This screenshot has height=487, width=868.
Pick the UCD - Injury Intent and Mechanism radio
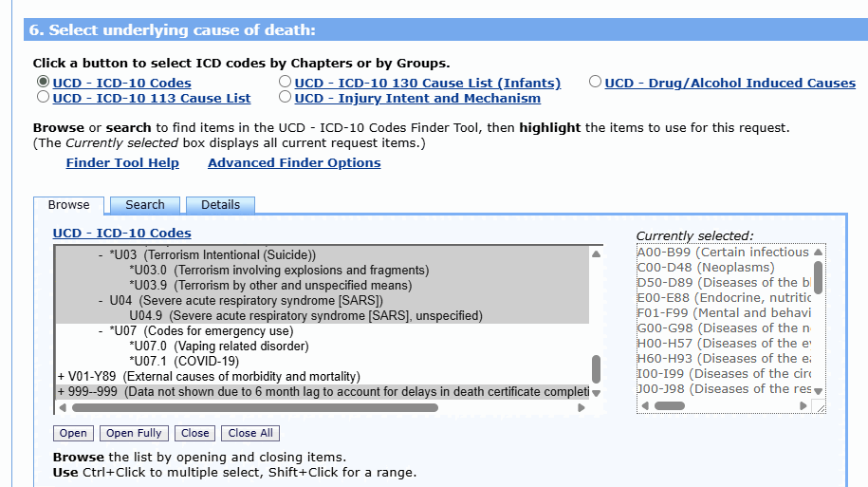click(285, 97)
